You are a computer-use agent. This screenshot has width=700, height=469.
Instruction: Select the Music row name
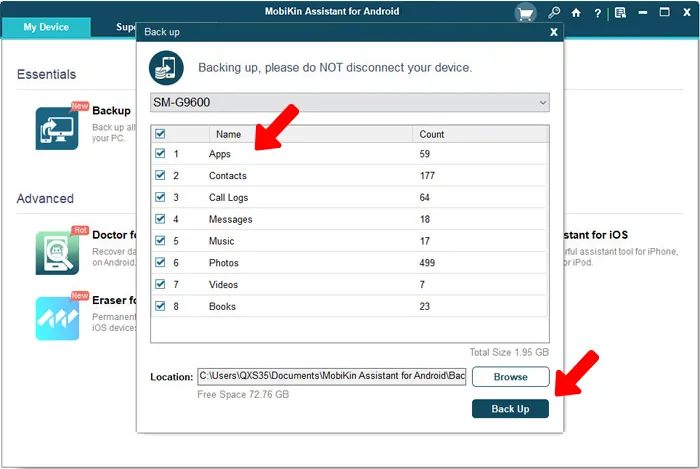(221, 241)
